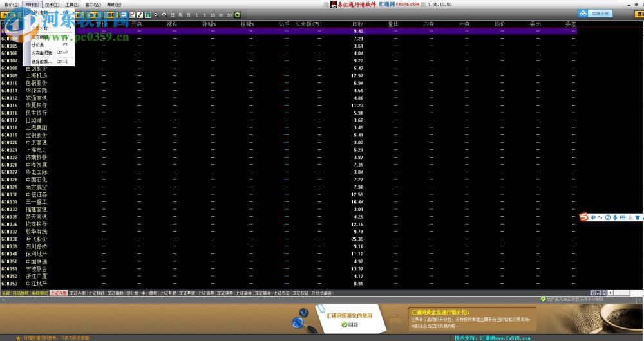Switch to the 全部 bottom tab
Screen dimensions: 644x341
click(6, 293)
